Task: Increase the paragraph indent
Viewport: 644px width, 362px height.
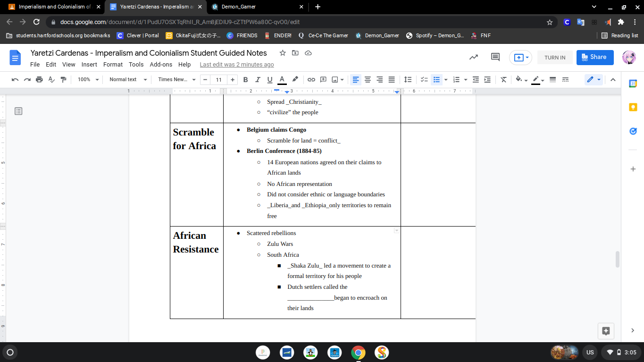Action: [x=487, y=80]
